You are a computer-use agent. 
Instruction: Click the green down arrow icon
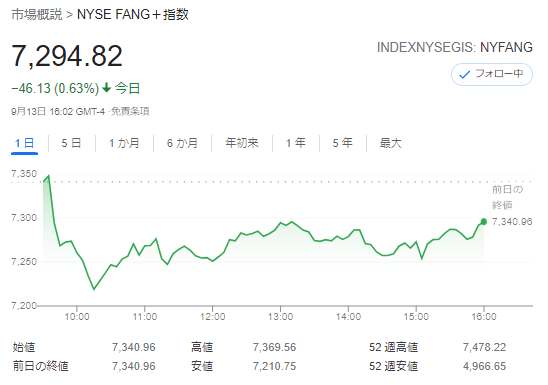[x=107, y=88]
